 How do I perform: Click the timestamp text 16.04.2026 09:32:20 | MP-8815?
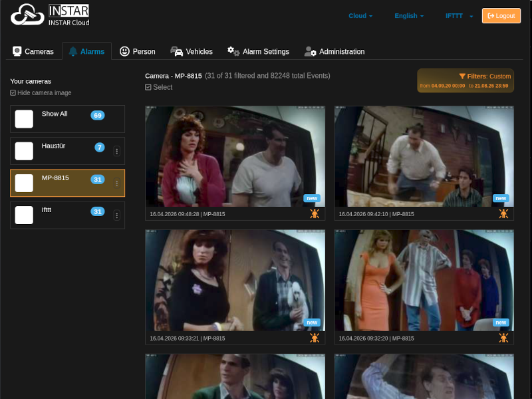pyautogui.click(x=376, y=338)
